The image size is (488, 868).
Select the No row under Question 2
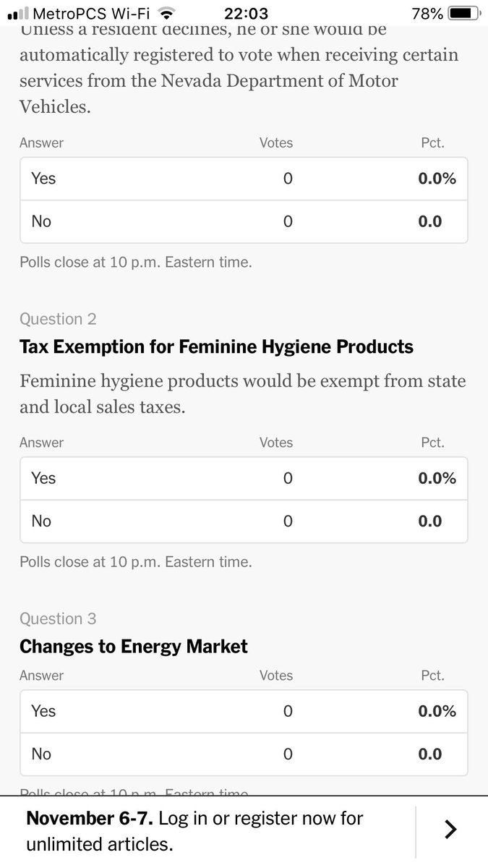point(244,521)
